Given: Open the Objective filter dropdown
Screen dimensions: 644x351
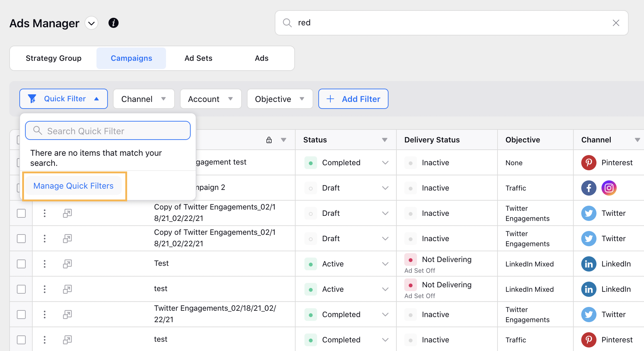Looking at the screenshot, I should click(x=280, y=99).
